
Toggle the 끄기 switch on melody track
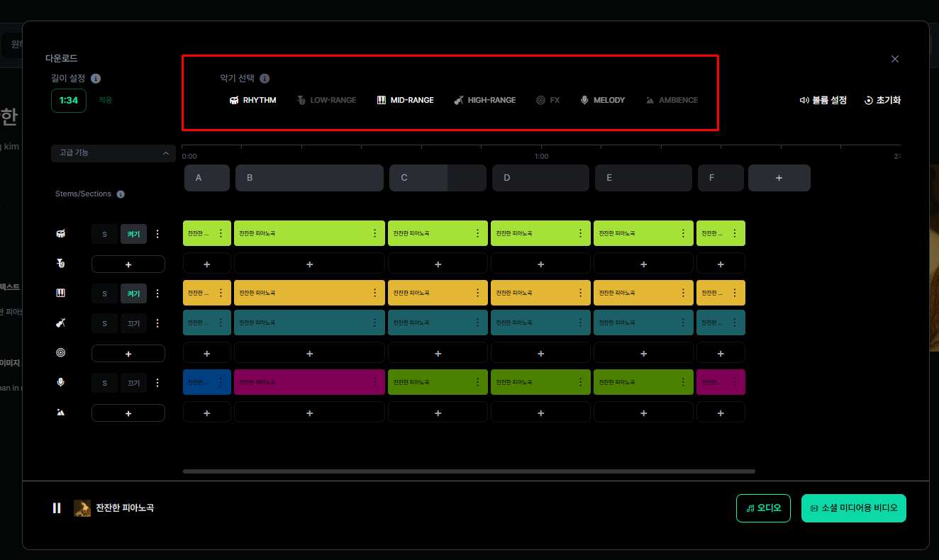click(133, 383)
